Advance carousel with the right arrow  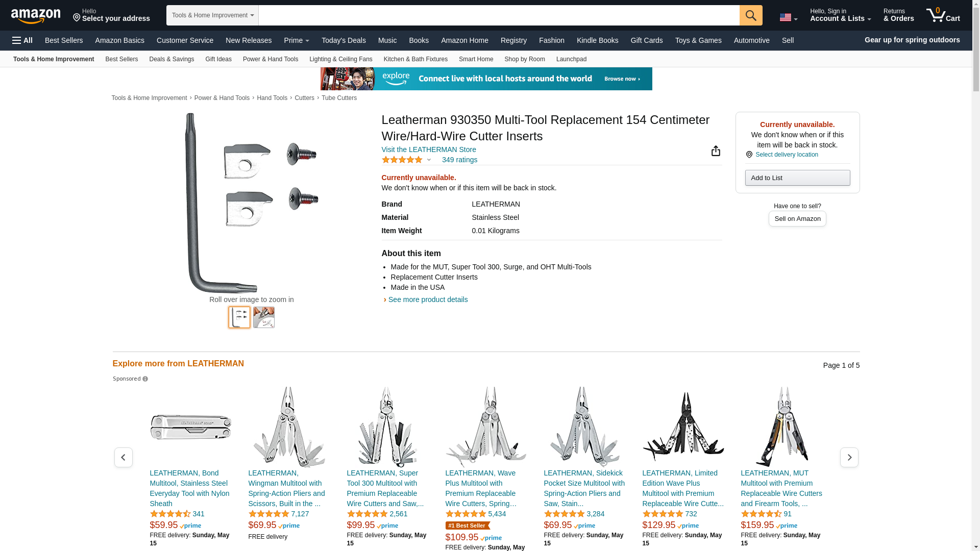pos(849,457)
